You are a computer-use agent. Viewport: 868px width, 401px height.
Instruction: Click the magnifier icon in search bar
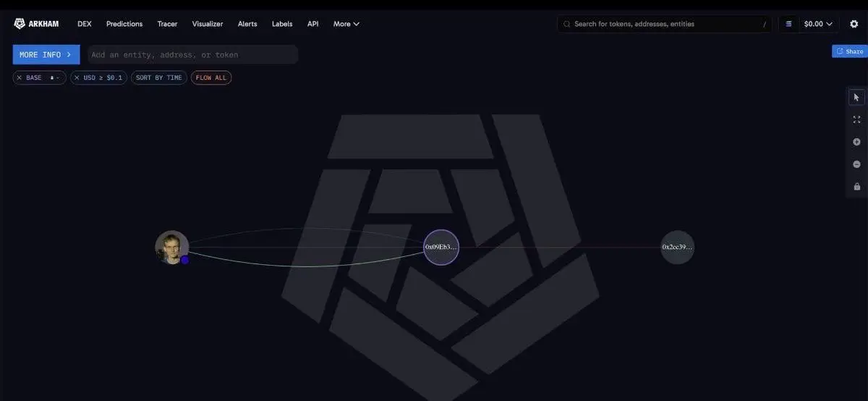point(567,24)
